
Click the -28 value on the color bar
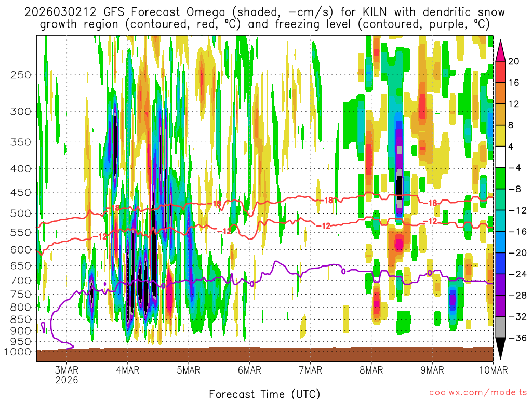pyautogui.click(x=518, y=296)
